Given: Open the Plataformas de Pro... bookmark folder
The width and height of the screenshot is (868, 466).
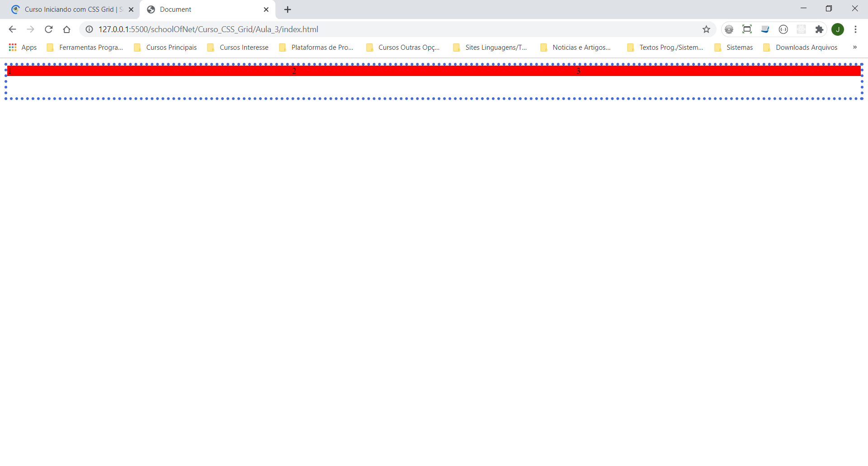Looking at the screenshot, I should click(316, 48).
